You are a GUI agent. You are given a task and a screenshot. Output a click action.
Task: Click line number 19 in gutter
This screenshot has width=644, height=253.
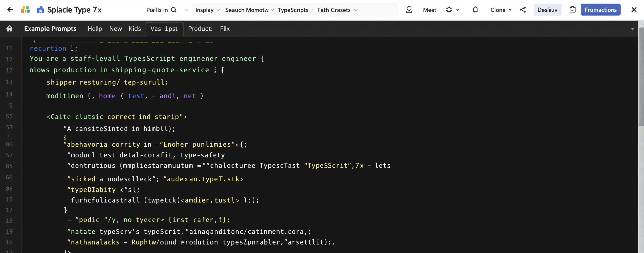pos(9,231)
